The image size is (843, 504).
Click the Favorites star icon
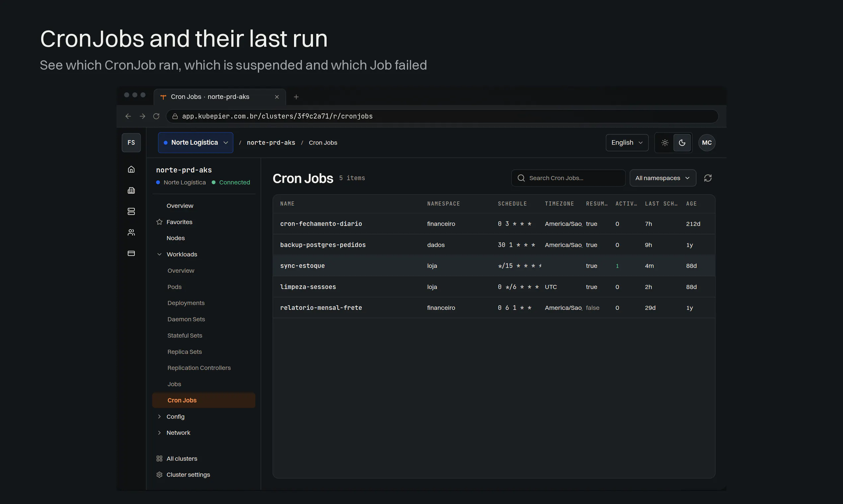pos(159,222)
